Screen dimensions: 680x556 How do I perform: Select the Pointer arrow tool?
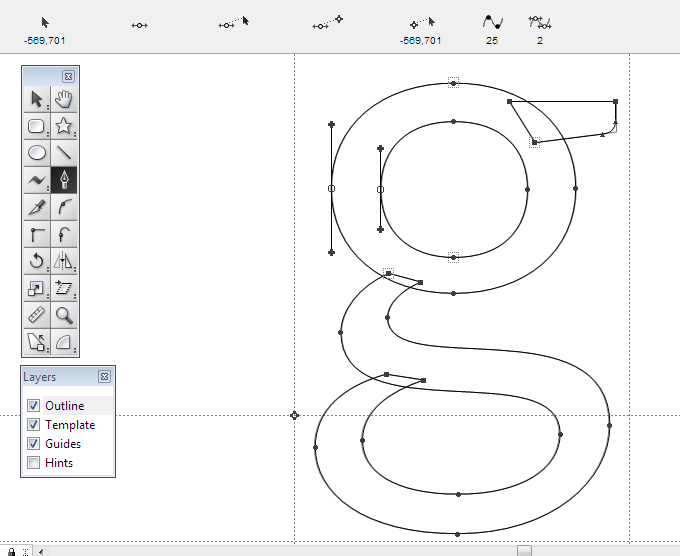pos(37,99)
